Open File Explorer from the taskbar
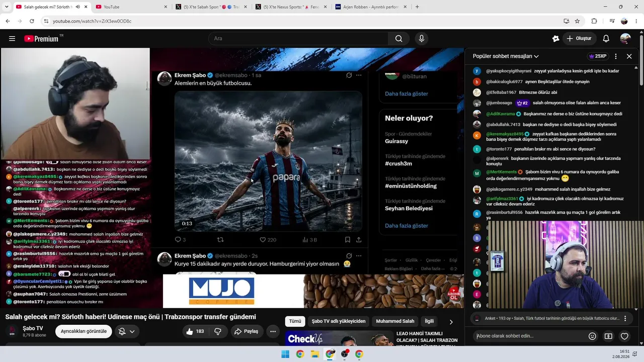The image size is (644, 362). [x=315, y=354]
